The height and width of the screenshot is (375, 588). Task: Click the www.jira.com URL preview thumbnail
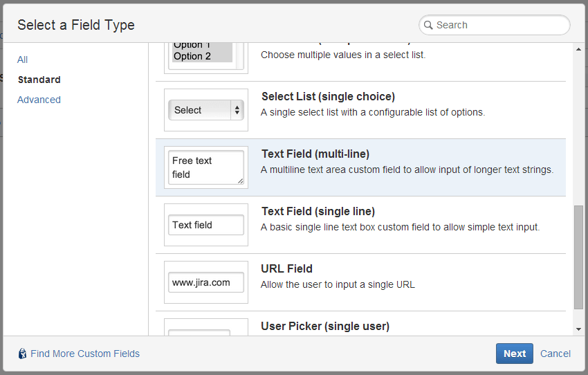coord(206,282)
